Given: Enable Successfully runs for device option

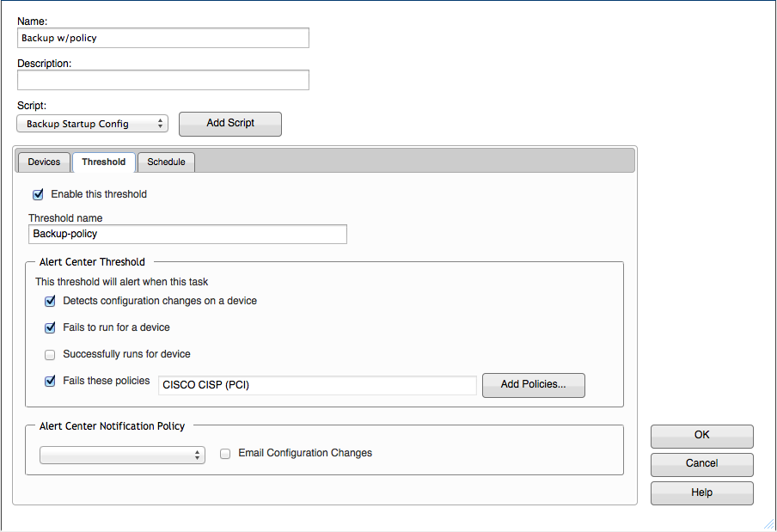Looking at the screenshot, I should click(50, 355).
